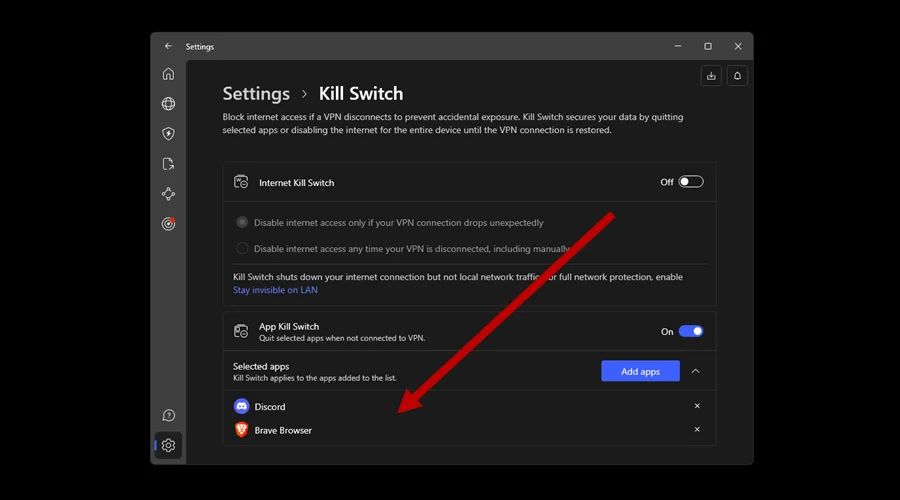Click the Brave Browser app icon
Screen dimensions: 900x500
click(242, 429)
